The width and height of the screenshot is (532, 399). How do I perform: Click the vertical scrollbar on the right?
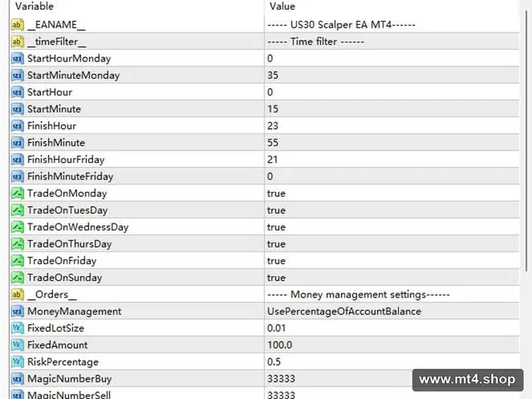526,140
